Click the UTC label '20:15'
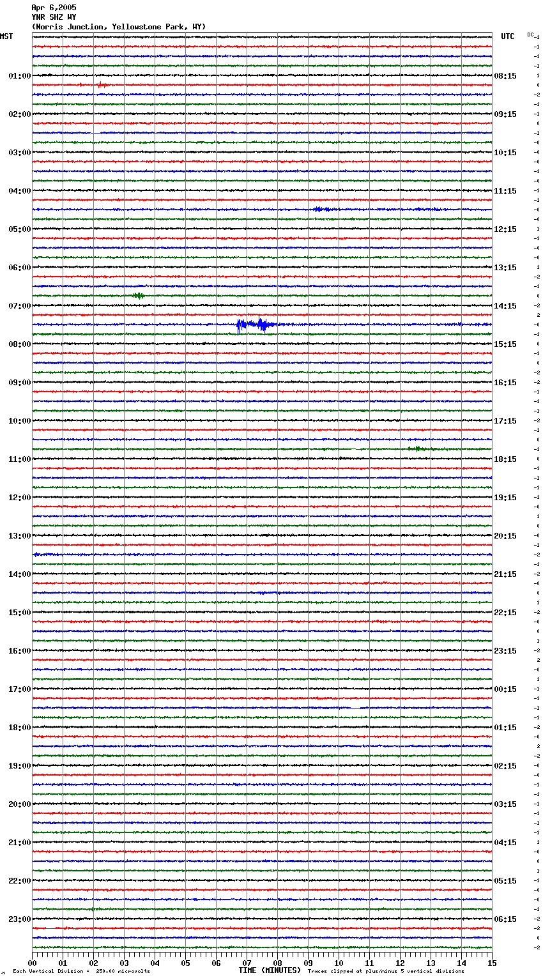The image size is (543, 980). (x=505, y=536)
